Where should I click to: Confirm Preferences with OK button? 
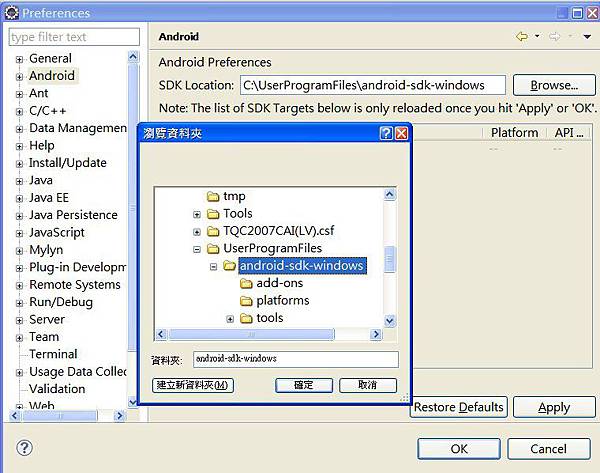(x=459, y=449)
